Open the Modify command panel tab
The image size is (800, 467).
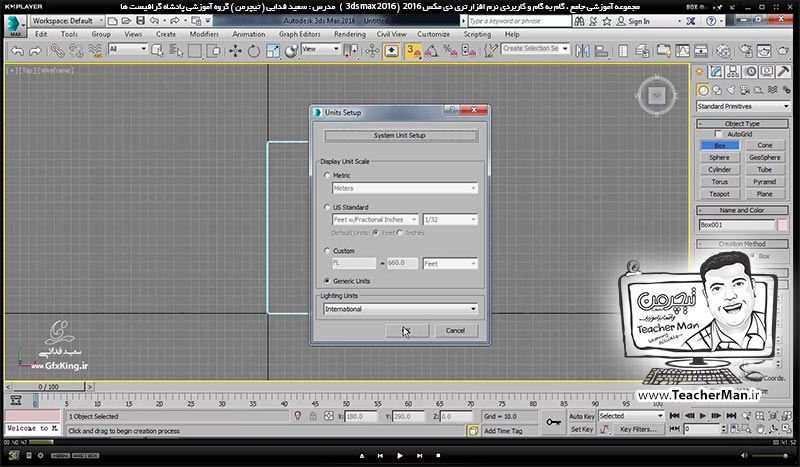pyautogui.click(x=717, y=71)
